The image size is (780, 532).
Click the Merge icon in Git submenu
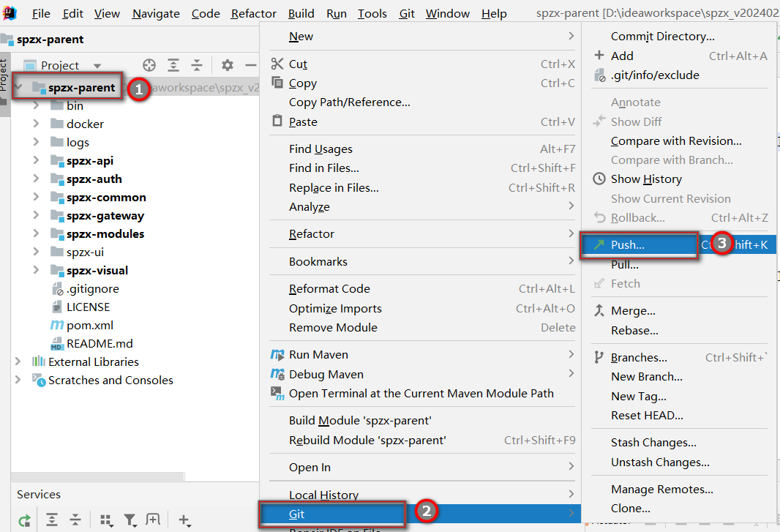tap(599, 310)
